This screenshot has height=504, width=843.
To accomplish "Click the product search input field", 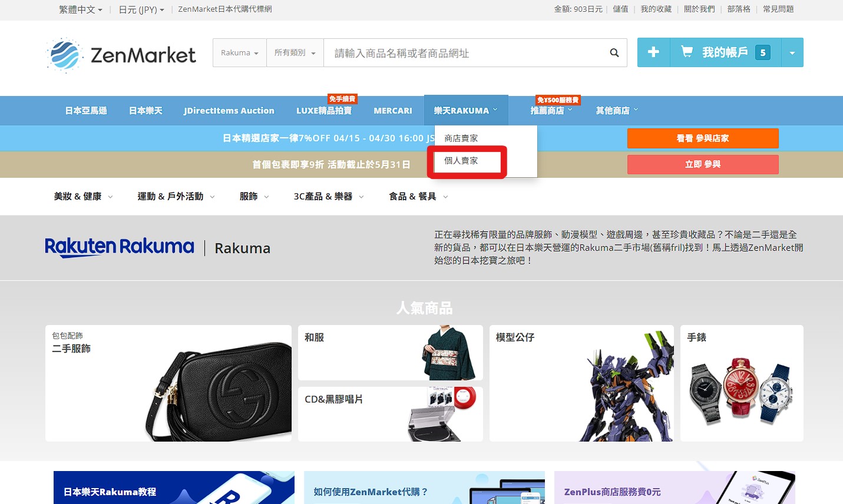I will (465, 53).
